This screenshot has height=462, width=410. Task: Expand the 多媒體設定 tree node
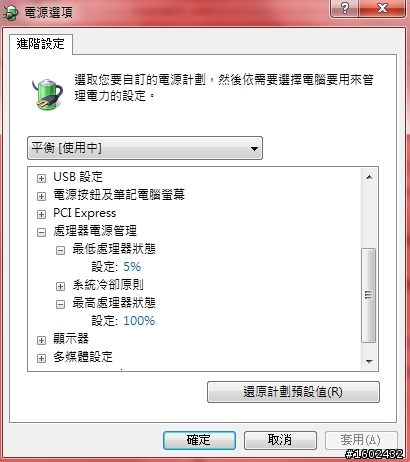pyautogui.click(x=41, y=358)
